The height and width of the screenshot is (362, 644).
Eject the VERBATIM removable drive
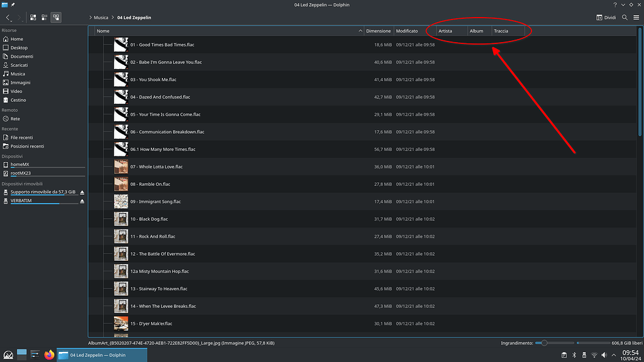point(82,200)
